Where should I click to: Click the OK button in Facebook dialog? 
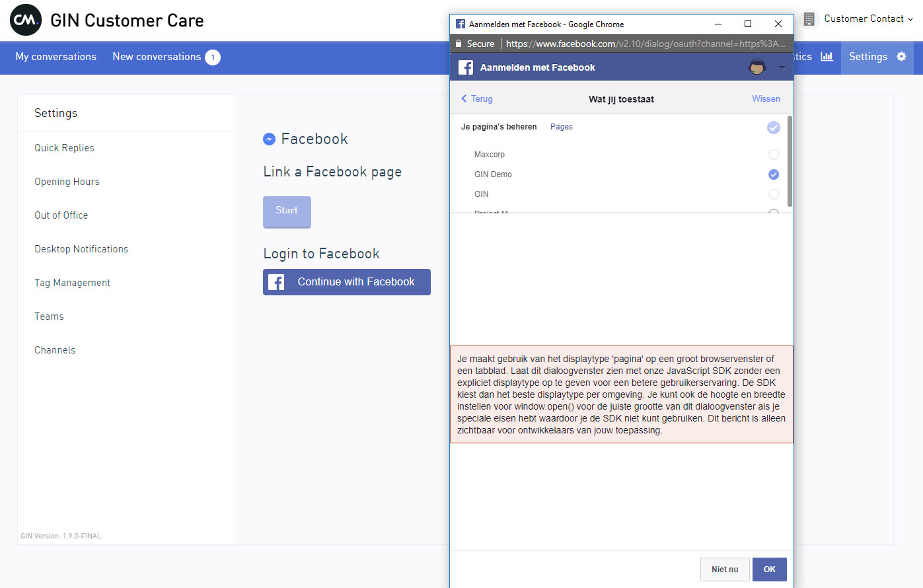tap(770, 570)
